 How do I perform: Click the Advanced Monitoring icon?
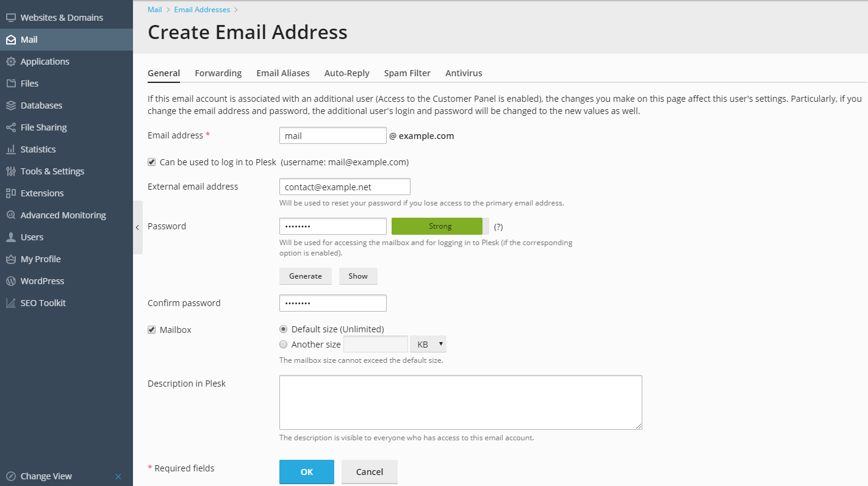point(10,215)
